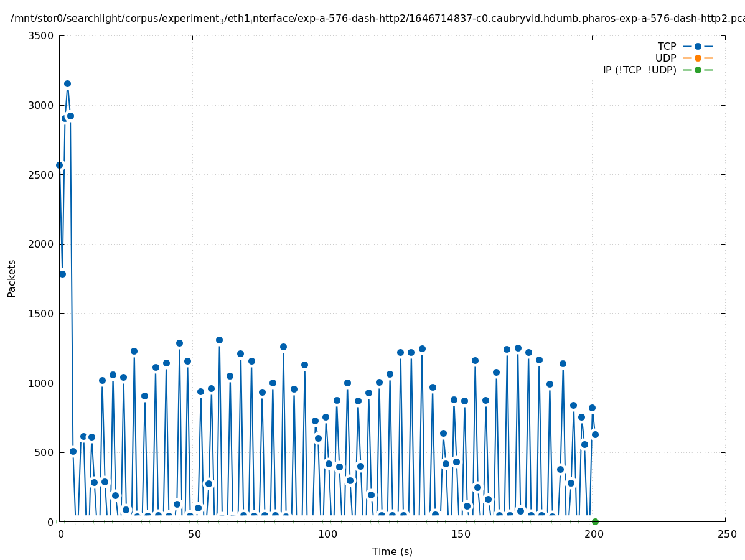Screen dimensions: 745x560
Task: Click the highest TCP data point near 3150 packets
Action: coord(67,83)
